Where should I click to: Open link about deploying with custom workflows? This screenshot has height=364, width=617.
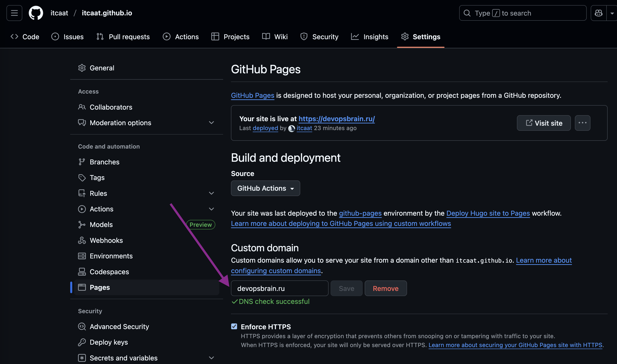tap(341, 223)
